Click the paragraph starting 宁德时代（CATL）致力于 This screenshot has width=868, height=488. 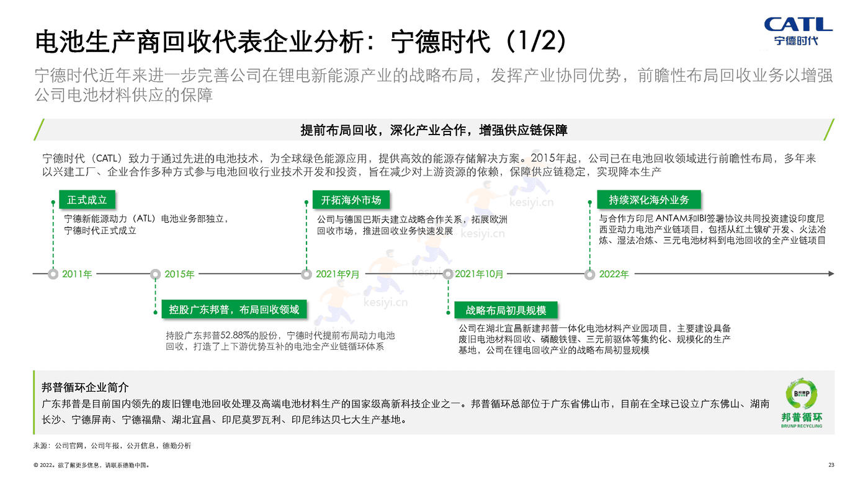429,164
